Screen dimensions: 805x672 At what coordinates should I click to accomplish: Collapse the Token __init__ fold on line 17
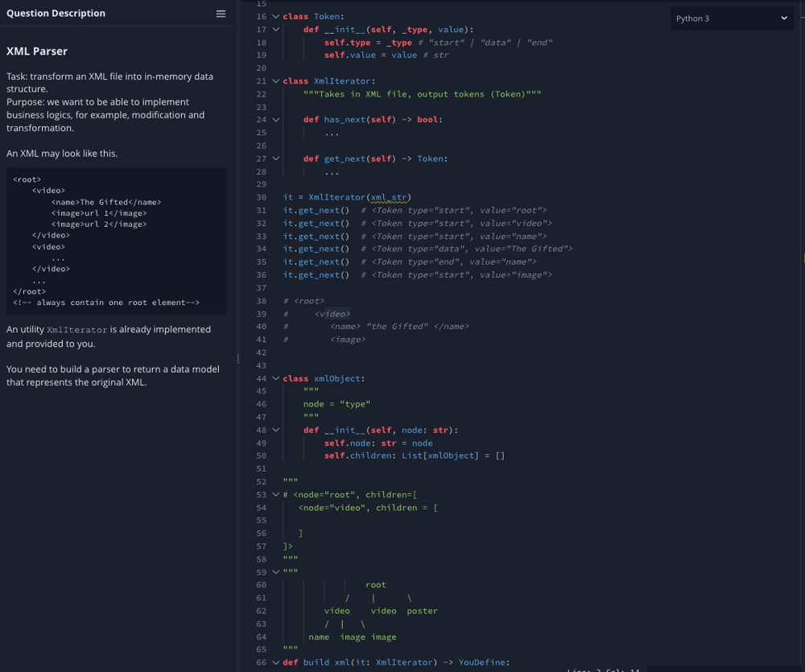[275, 29]
